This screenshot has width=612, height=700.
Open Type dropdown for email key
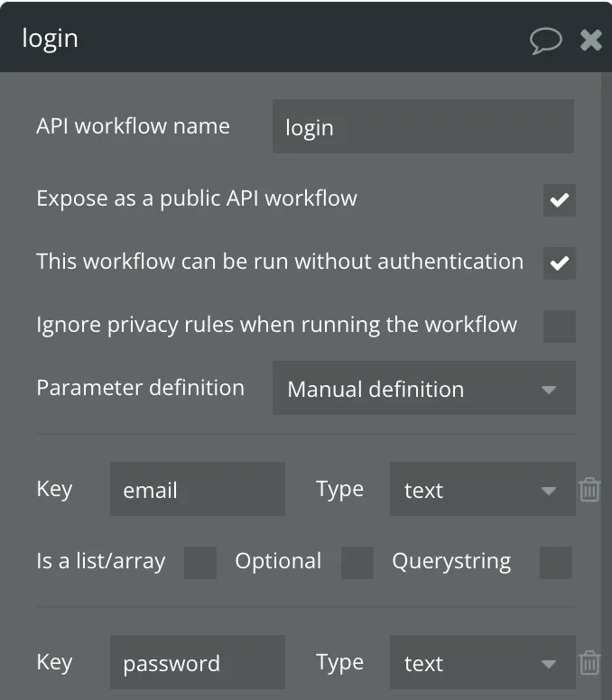tap(482, 489)
